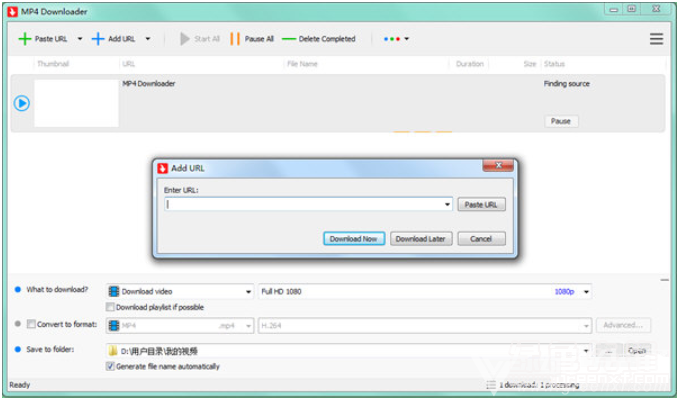Click the green Paste URL plus icon
Screen dimensions: 678x400
(x=25, y=39)
